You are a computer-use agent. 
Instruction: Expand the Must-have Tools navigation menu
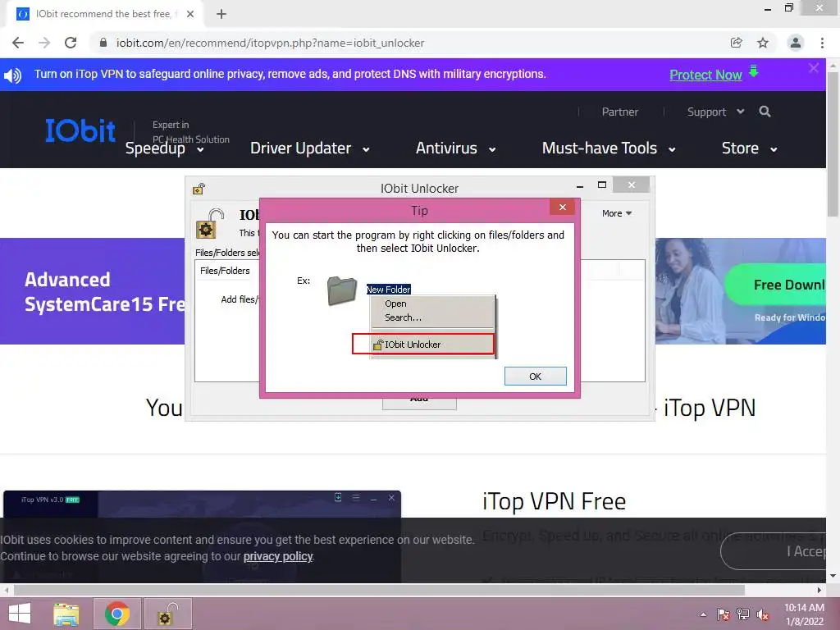[609, 148]
